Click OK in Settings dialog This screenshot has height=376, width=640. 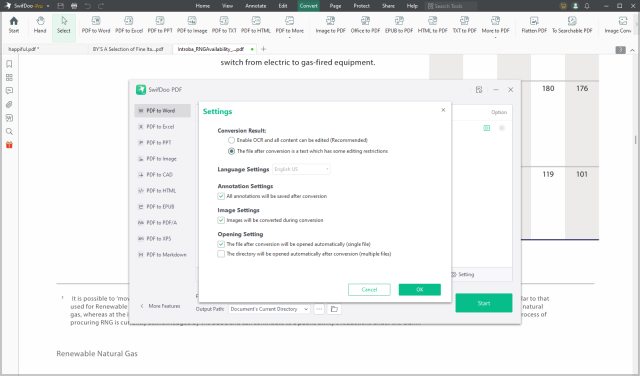click(420, 289)
